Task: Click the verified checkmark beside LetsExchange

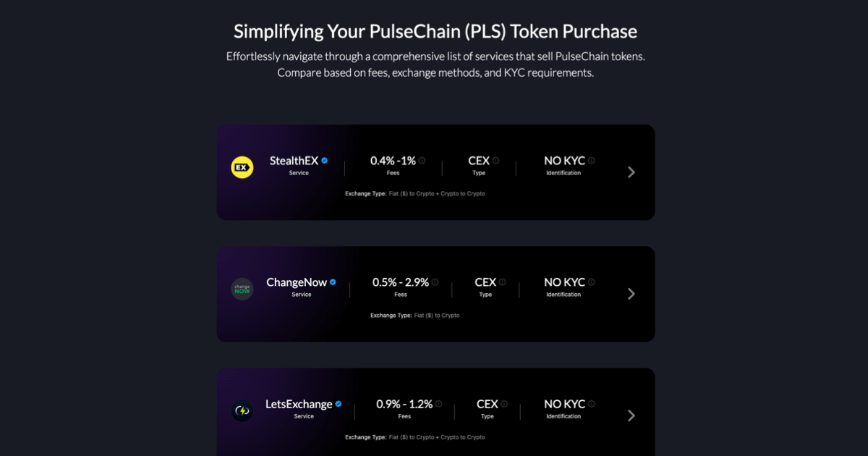Action: [339, 404]
